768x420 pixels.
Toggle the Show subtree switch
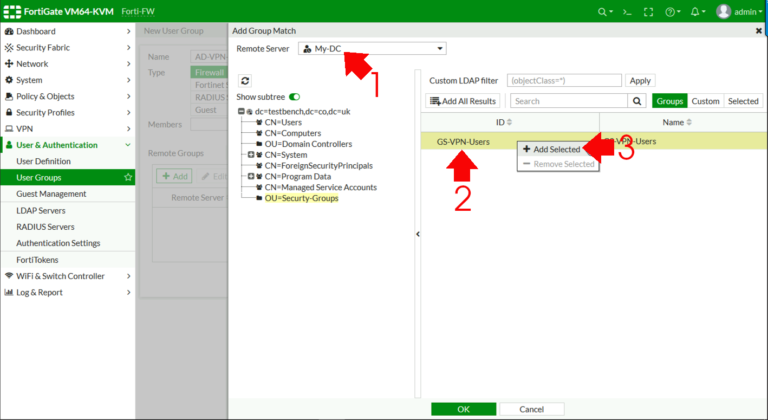[294, 97]
